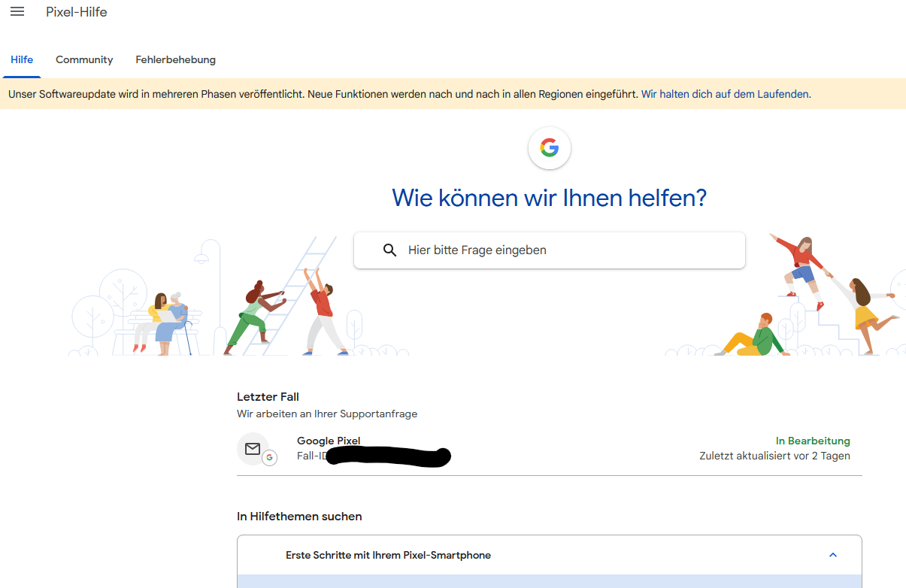Viewport: 906px width, 588px height.
Task: Click the Google G logo
Action: 550,148
